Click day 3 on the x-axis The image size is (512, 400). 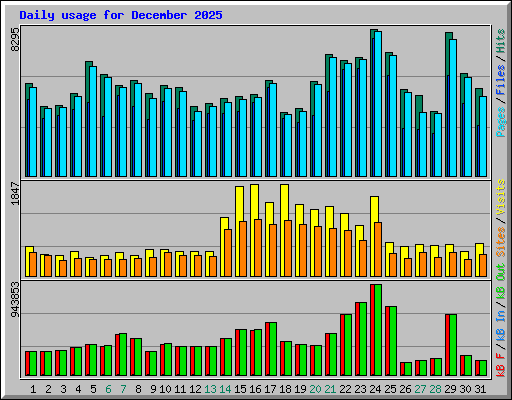click(63, 389)
